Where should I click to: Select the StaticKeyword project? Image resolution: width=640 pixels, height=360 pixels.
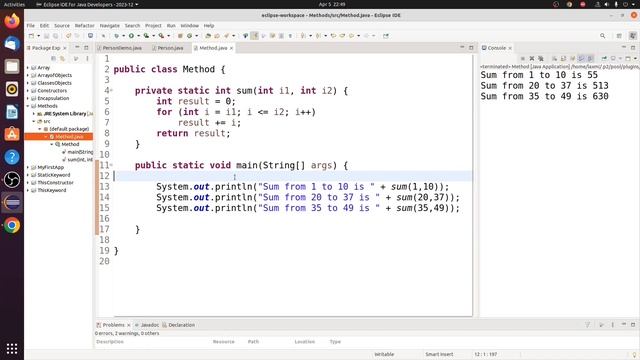point(54,175)
